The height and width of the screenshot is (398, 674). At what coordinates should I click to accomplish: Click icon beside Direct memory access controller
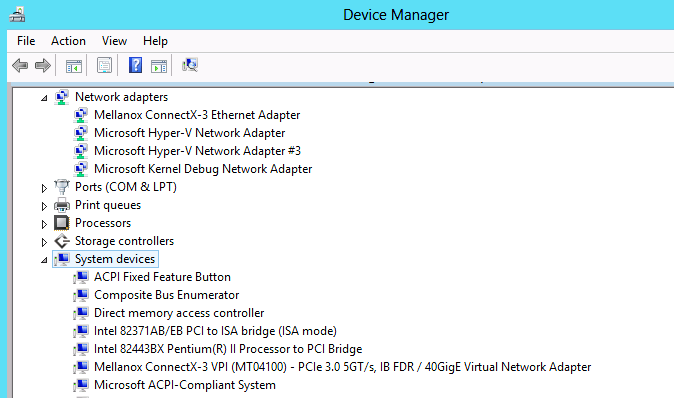(x=80, y=313)
